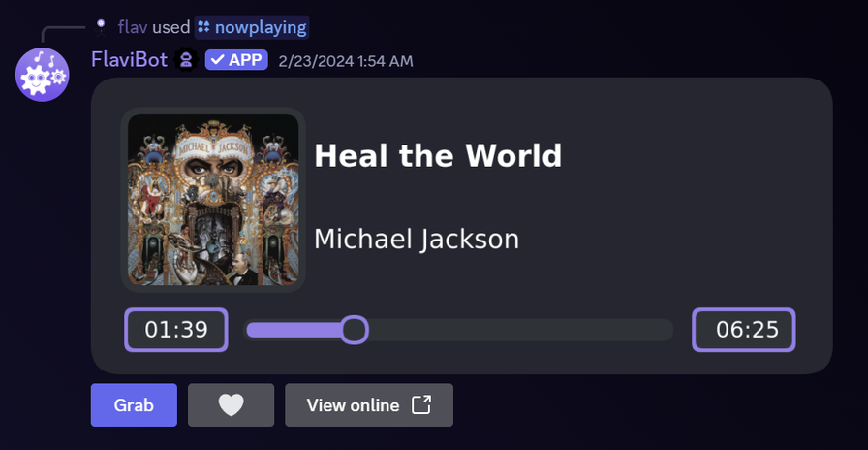The width and height of the screenshot is (868, 450).
Task: Click the verified APP badge
Action: coord(236,60)
